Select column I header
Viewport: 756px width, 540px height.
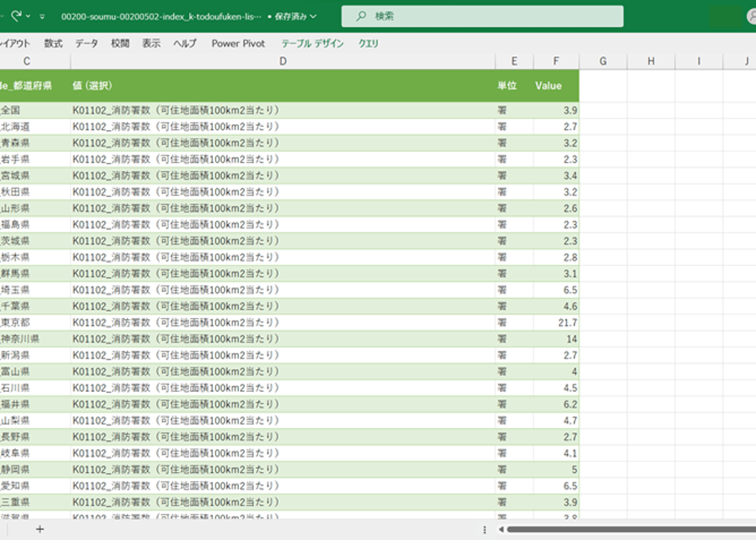pyautogui.click(x=699, y=61)
